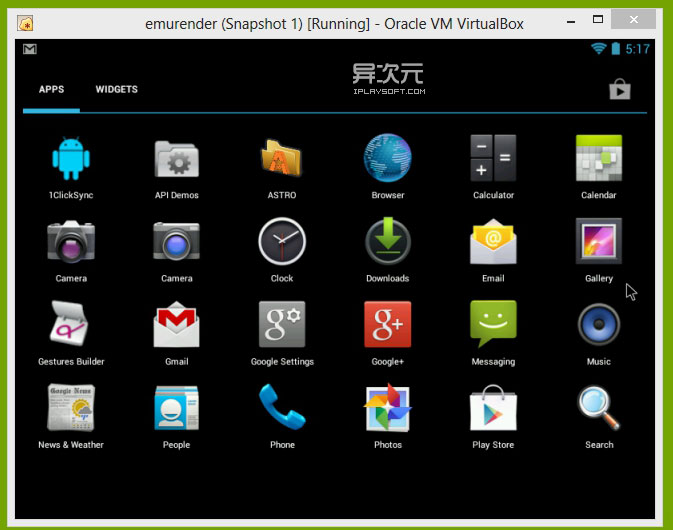The height and width of the screenshot is (530, 673).
Task: Launch the Google+ app
Action: [388, 325]
